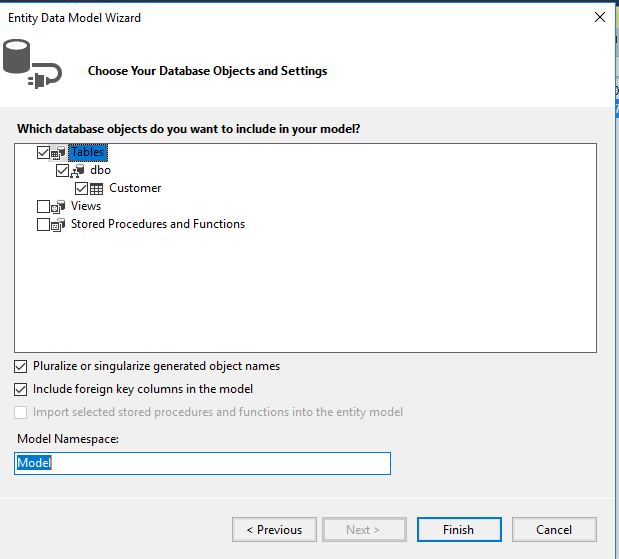Check the Views checkbox
Screen dimensions: 619x559
pos(43,207)
